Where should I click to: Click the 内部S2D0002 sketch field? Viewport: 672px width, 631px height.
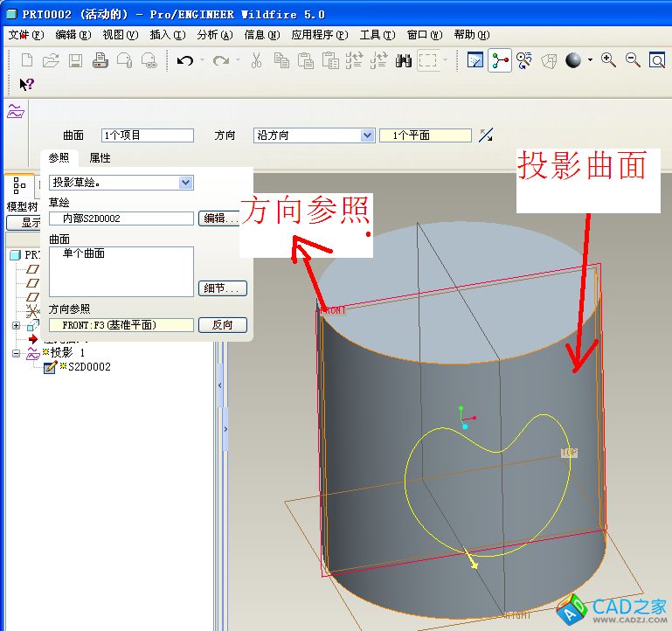tap(121, 218)
